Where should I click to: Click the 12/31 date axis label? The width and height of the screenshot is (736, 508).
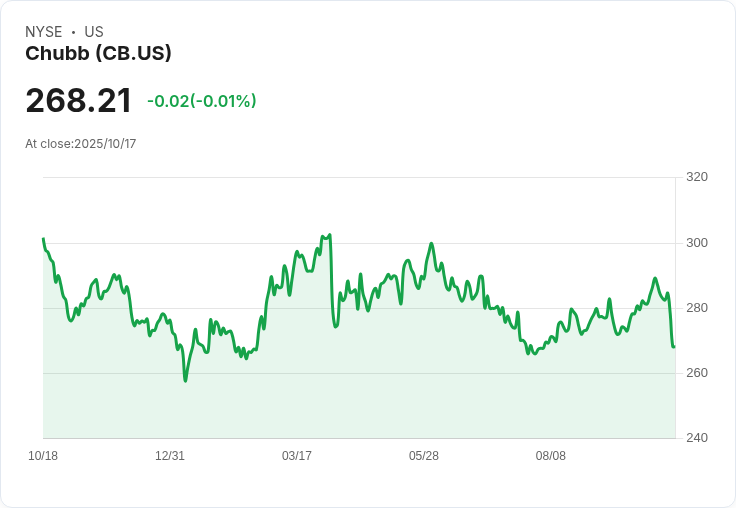(170, 456)
